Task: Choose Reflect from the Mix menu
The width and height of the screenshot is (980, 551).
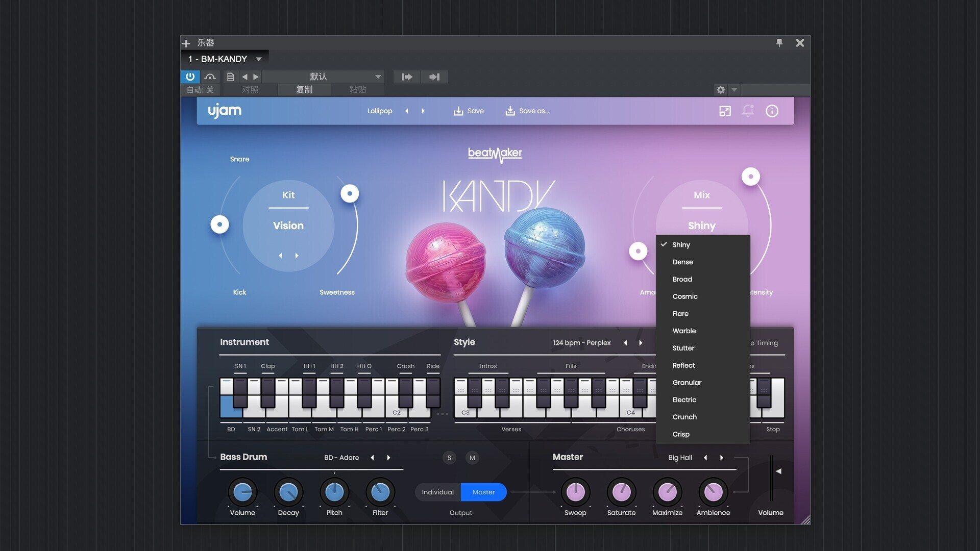Action: (x=703, y=365)
